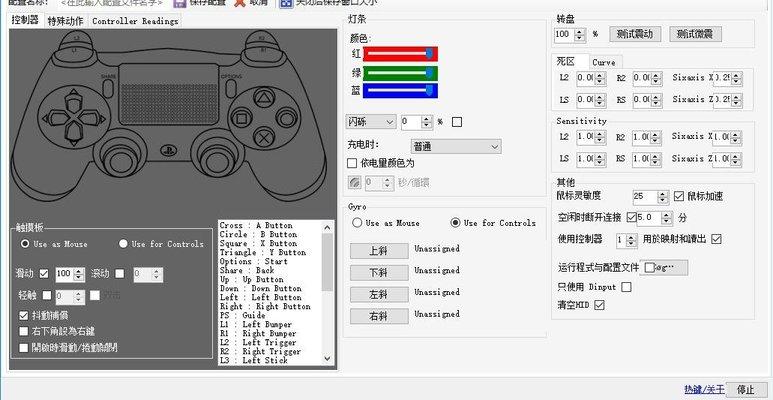Viewport: 773px width, 400px height.
Task: Click the 左斜 tilt left button
Action: point(379,295)
